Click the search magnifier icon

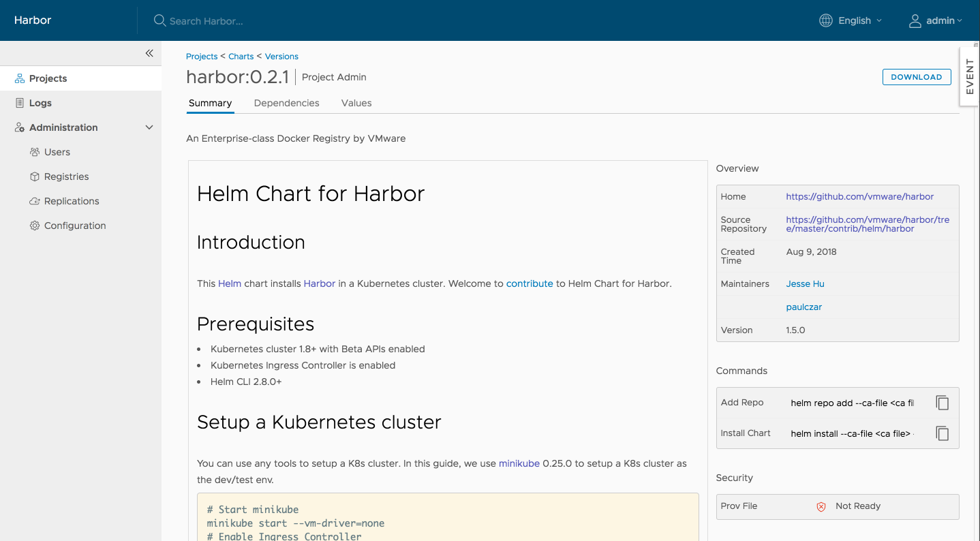click(x=159, y=20)
